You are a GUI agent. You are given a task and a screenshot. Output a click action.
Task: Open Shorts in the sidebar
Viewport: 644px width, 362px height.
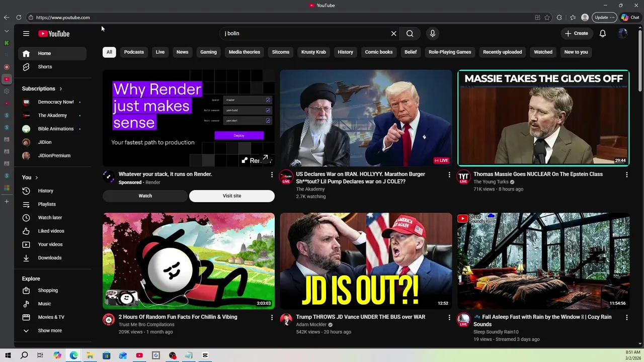click(x=52, y=67)
